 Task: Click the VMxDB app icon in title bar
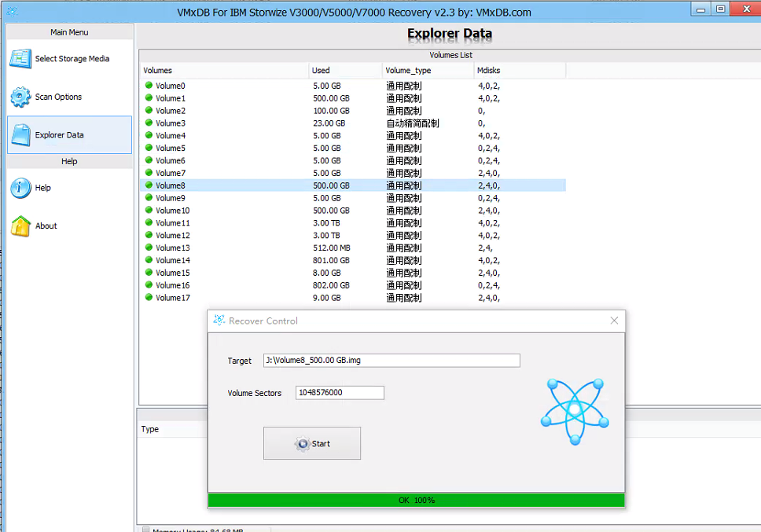[x=12, y=11]
